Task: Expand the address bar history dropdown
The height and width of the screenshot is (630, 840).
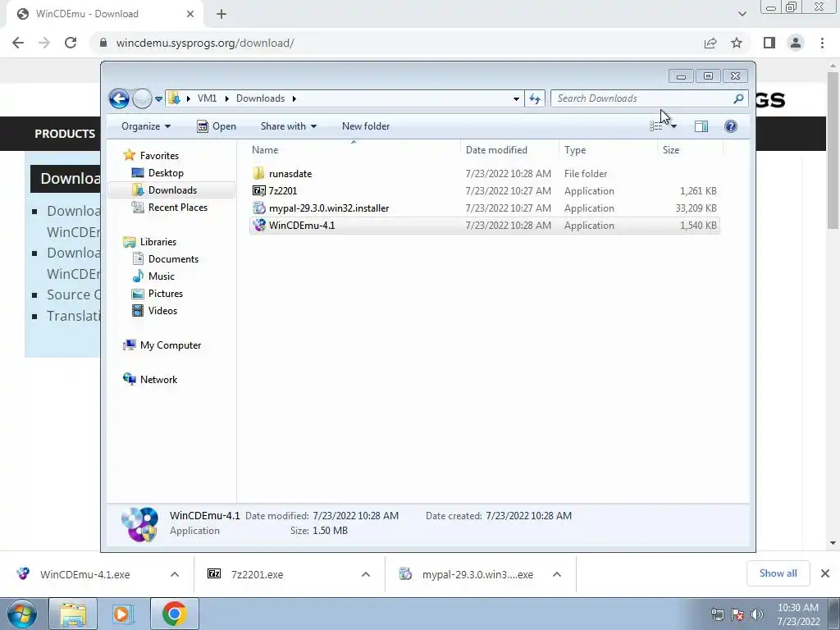Action: [516, 98]
